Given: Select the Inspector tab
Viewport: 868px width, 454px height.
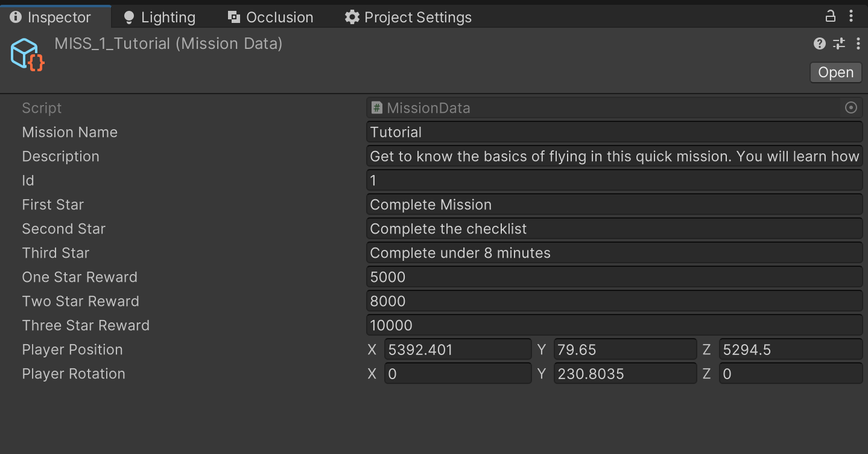Looking at the screenshot, I should (51, 18).
